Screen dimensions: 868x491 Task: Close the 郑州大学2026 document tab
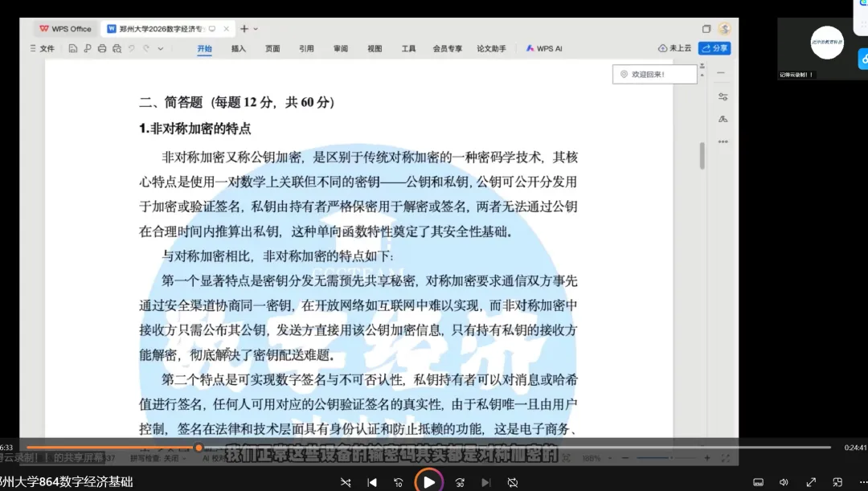coord(227,29)
